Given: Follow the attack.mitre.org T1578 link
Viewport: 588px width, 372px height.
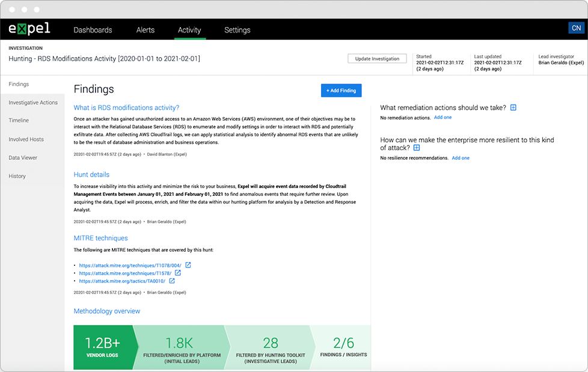Looking at the screenshot, I should 125,273.
